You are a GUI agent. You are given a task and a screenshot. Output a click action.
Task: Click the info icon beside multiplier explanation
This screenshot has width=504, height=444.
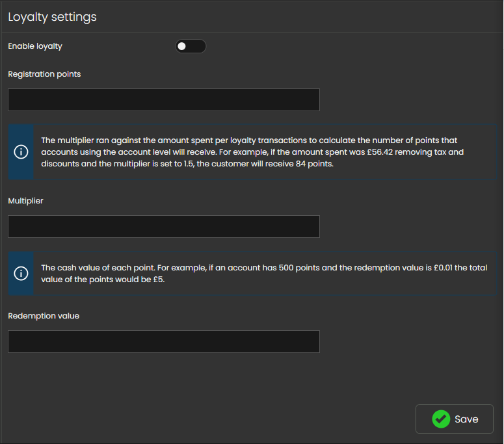21,151
